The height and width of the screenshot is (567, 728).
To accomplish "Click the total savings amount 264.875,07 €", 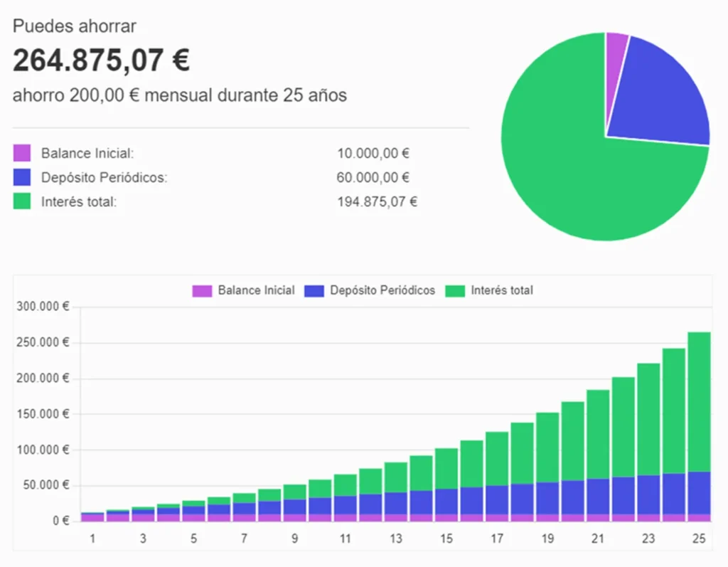I will pos(101,61).
